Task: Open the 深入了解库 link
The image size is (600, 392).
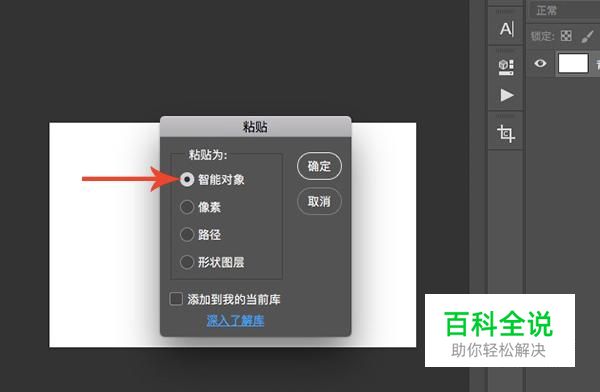Action: click(x=235, y=320)
